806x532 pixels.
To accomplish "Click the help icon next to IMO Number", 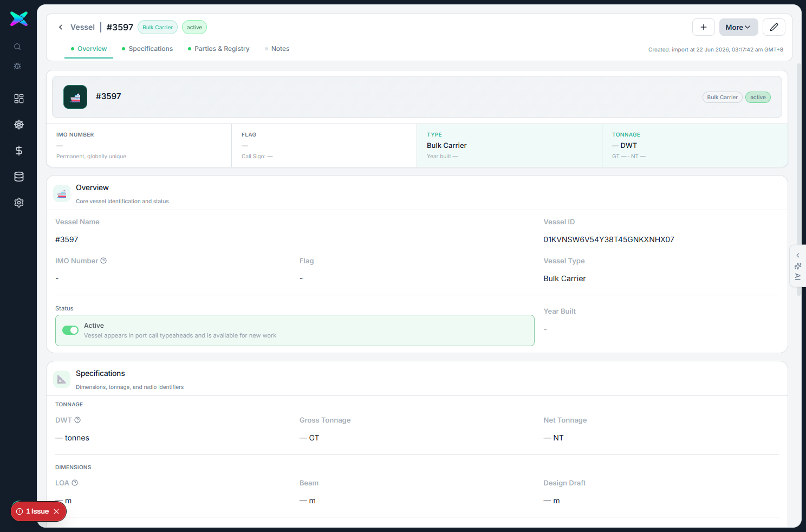I will 103,261.
